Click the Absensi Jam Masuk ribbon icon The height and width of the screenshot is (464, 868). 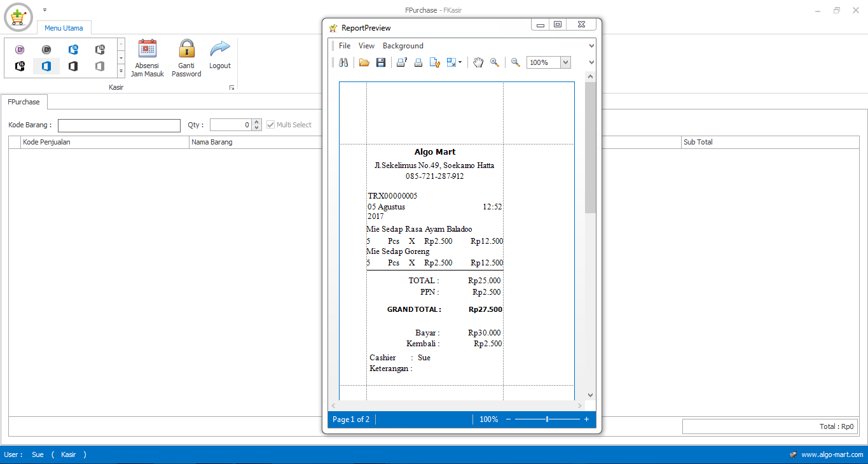pyautogui.click(x=147, y=57)
